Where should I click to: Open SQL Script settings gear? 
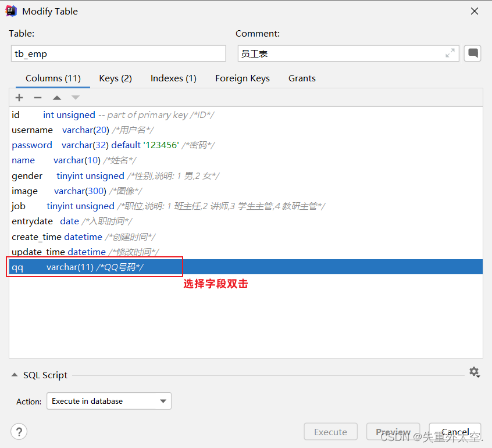tap(474, 372)
